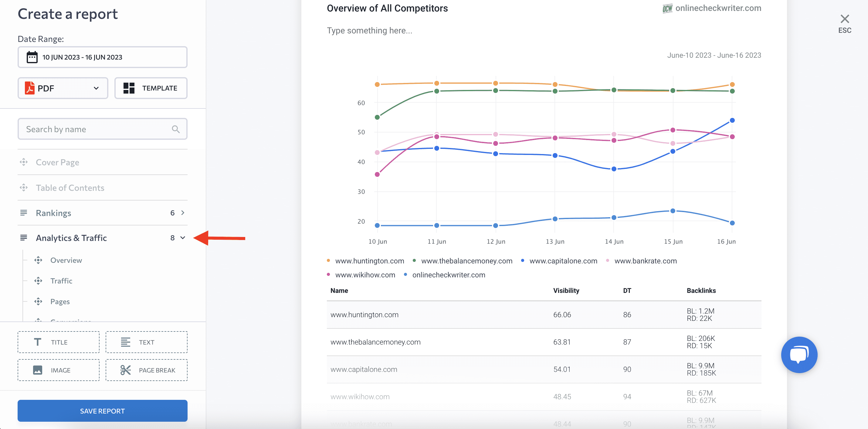The width and height of the screenshot is (868, 429).
Task: Click the Image picture icon
Action: (38, 370)
